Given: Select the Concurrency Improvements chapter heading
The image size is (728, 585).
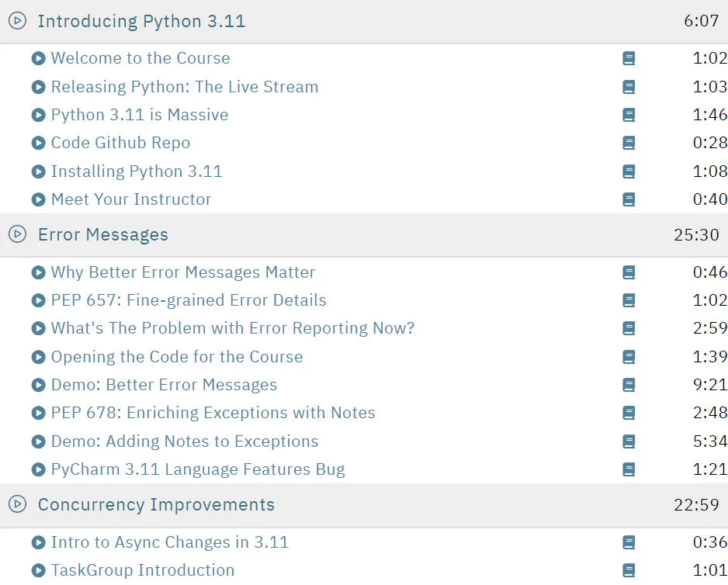Looking at the screenshot, I should pyautogui.click(x=157, y=504).
